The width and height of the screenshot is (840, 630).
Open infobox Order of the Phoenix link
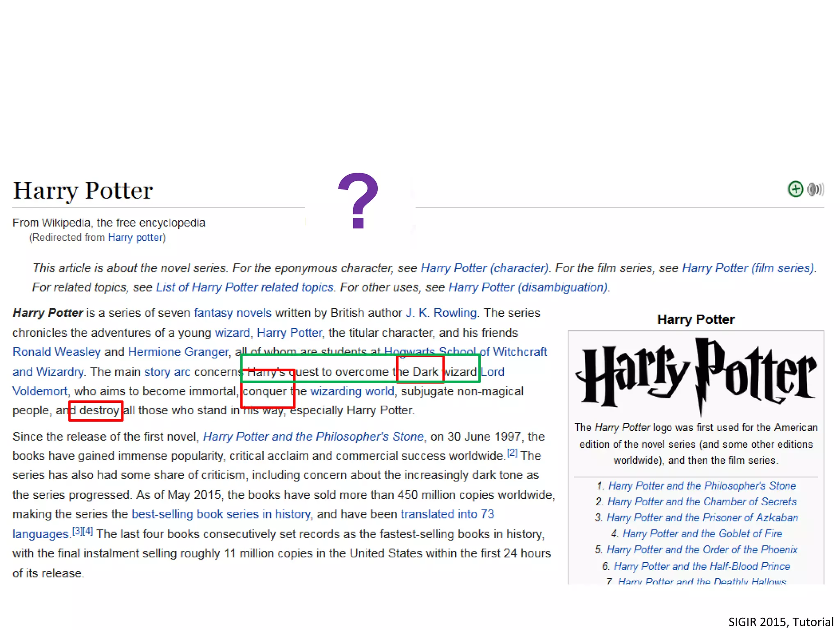pyautogui.click(x=702, y=550)
